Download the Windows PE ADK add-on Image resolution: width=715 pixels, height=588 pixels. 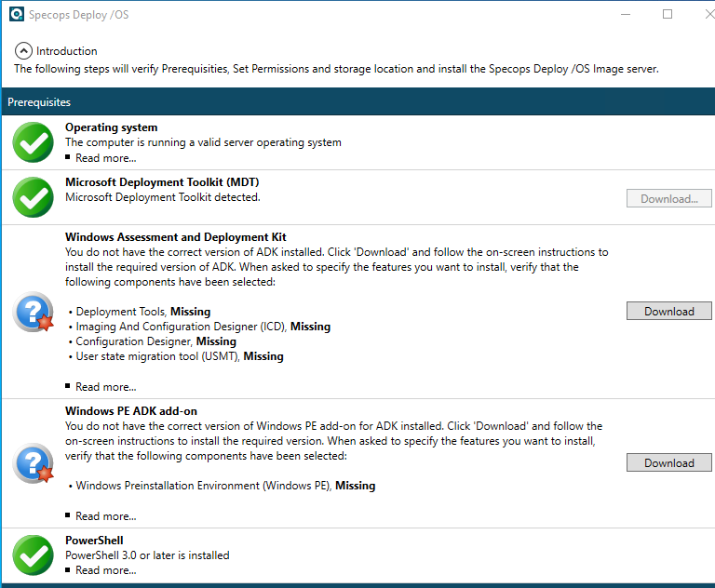coord(669,462)
